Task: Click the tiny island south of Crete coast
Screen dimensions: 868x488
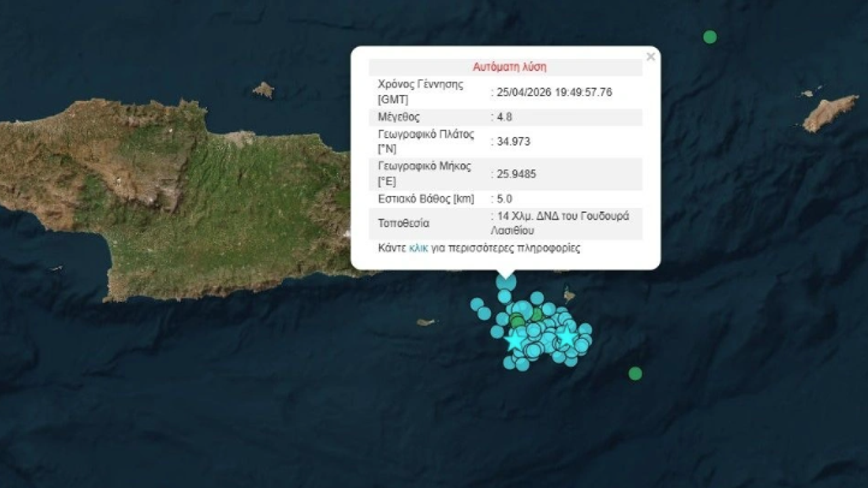Action: [x=425, y=323]
